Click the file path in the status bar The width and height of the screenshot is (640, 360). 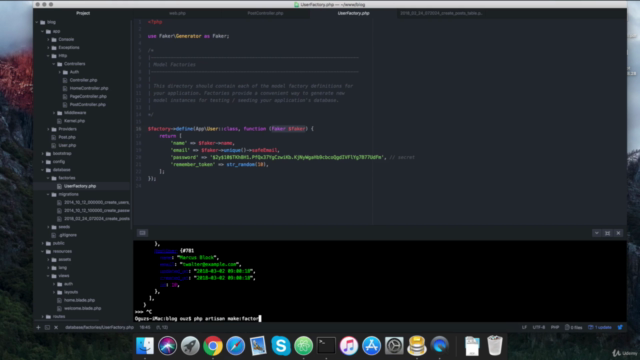point(99,327)
